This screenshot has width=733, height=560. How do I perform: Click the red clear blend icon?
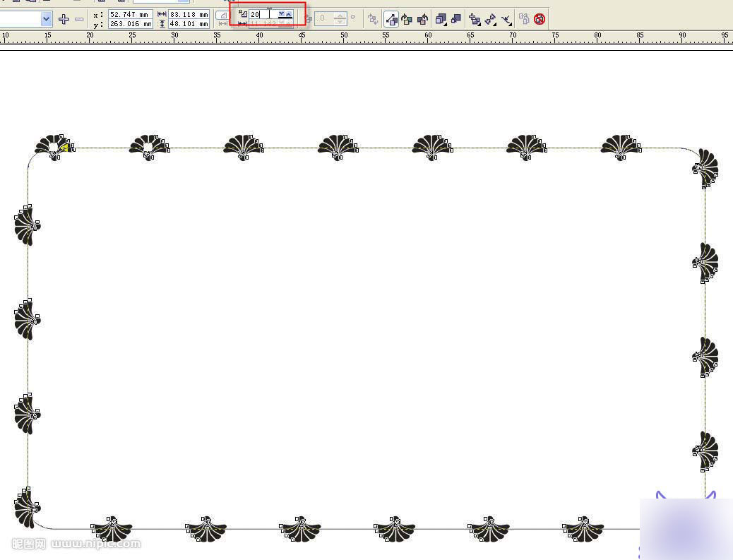point(540,19)
